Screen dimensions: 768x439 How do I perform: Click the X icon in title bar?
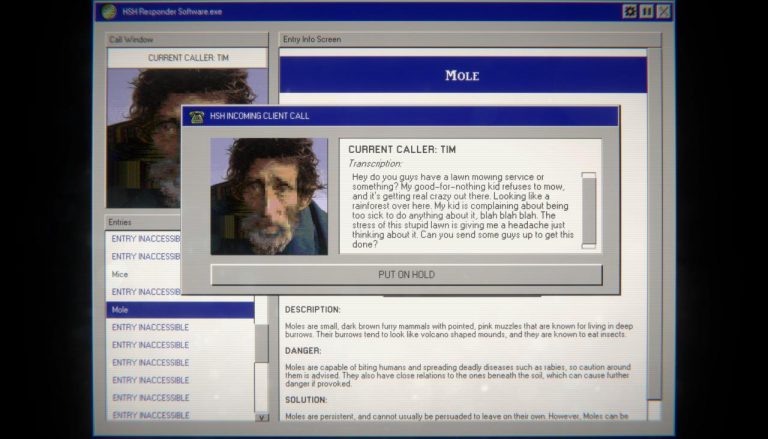tap(663, 11)
